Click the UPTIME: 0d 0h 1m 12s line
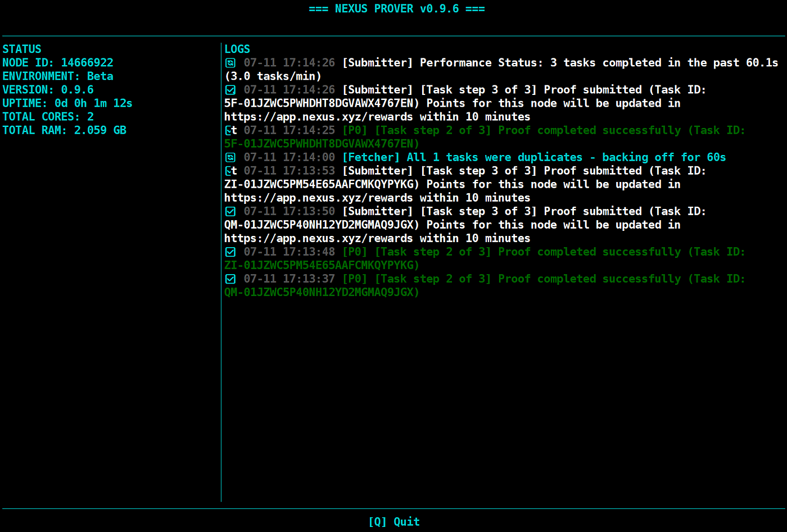The width and height of the screenshot is (787, 532). click(67, 103)
